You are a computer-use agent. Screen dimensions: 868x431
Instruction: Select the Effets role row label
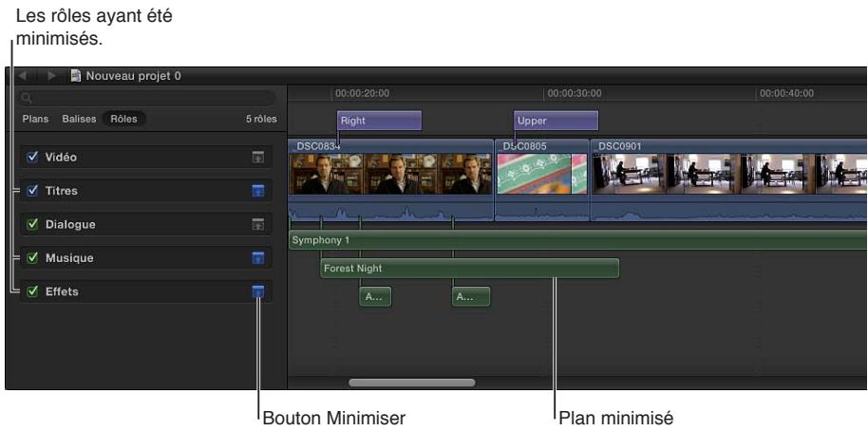(x=62, y=291)
